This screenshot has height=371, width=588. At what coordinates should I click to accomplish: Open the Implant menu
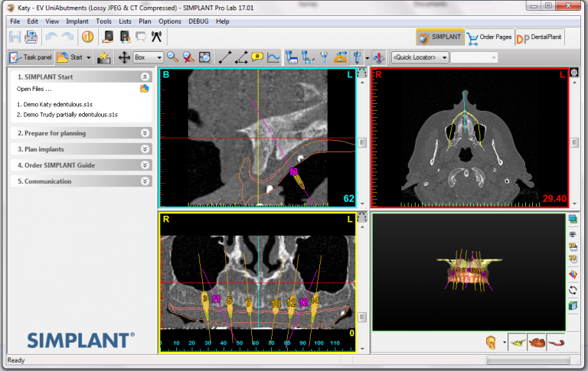click(77, 21)
